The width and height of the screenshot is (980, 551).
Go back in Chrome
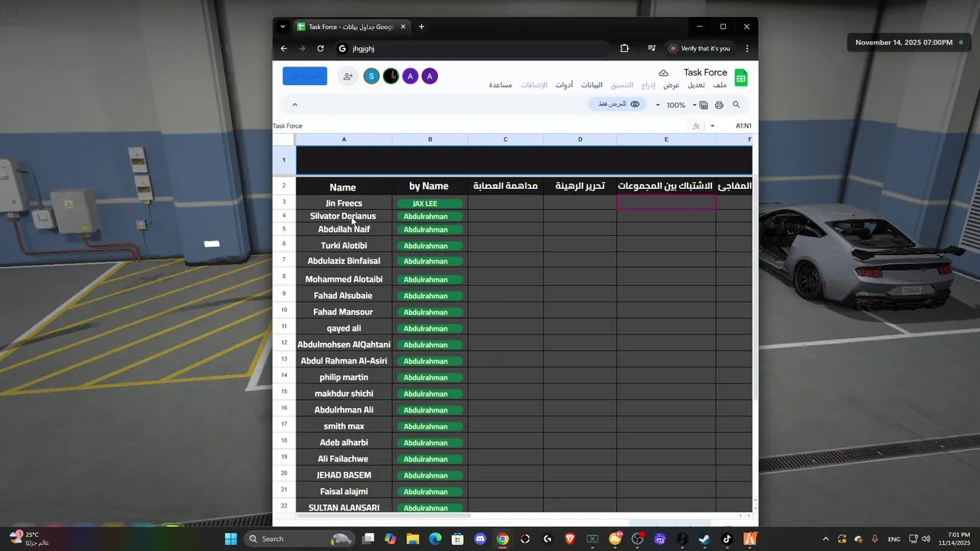point(283,48)
